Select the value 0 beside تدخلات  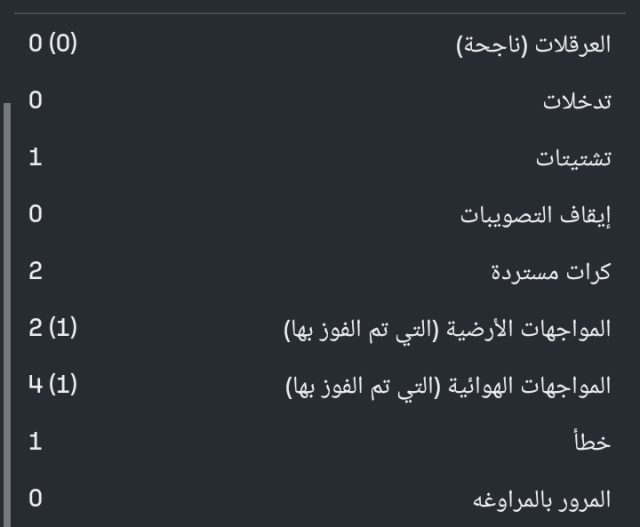click(x=35, y=101)
